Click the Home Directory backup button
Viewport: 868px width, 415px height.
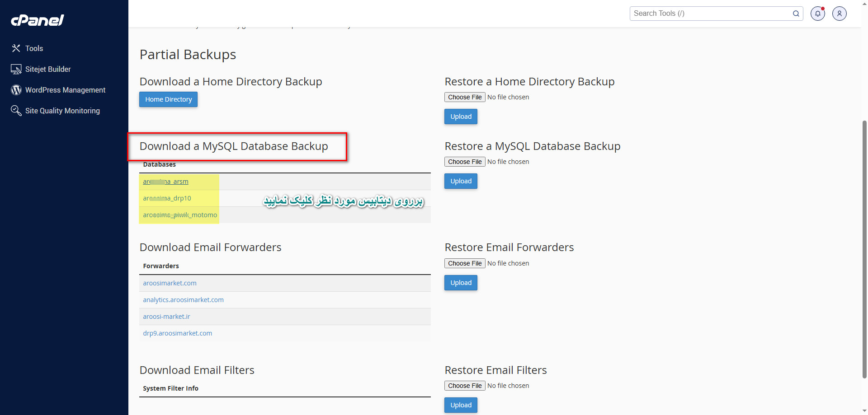click(168, 99)
